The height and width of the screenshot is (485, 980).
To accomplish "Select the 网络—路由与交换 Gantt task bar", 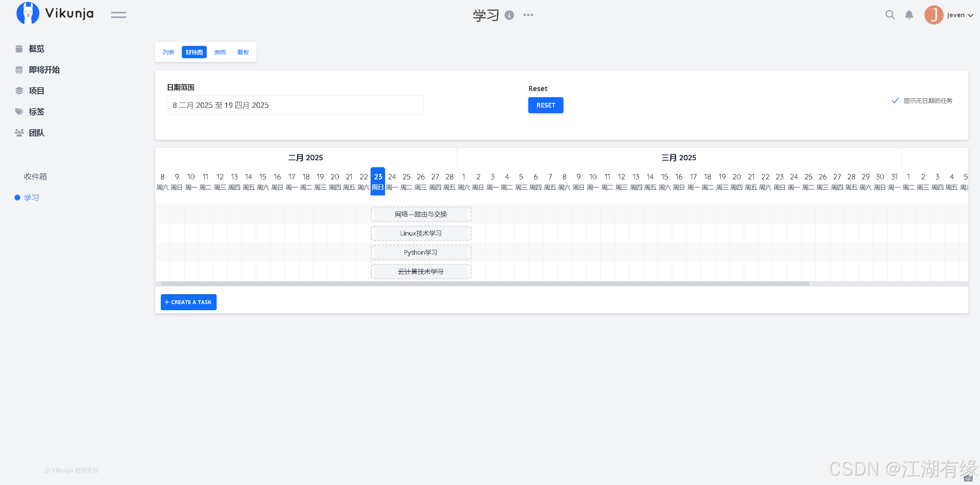I will [x=421, y=214].
